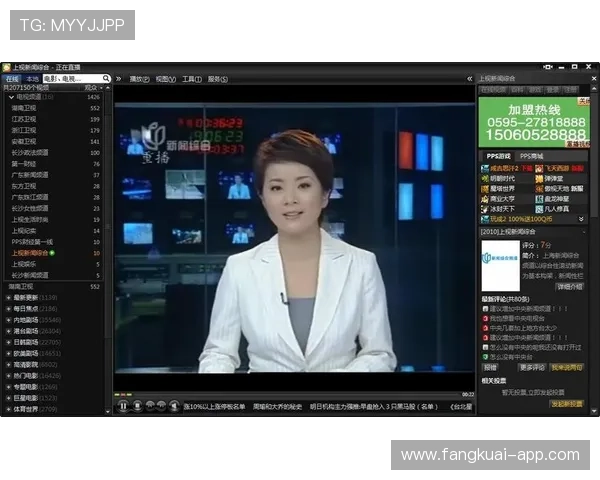Switch to mini player mode icon in title bar
Image resolution: width=600 pixels, height=480 pixels.
click(x=548, y=67)
